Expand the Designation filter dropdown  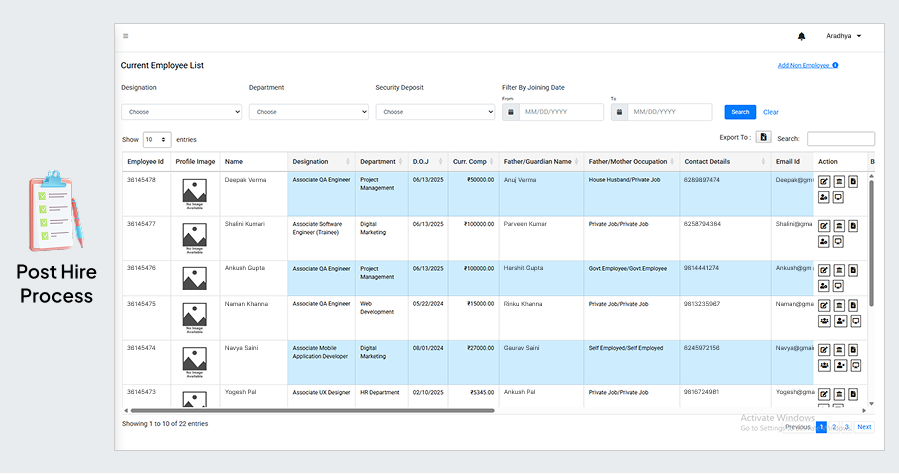tap(181, 112)
